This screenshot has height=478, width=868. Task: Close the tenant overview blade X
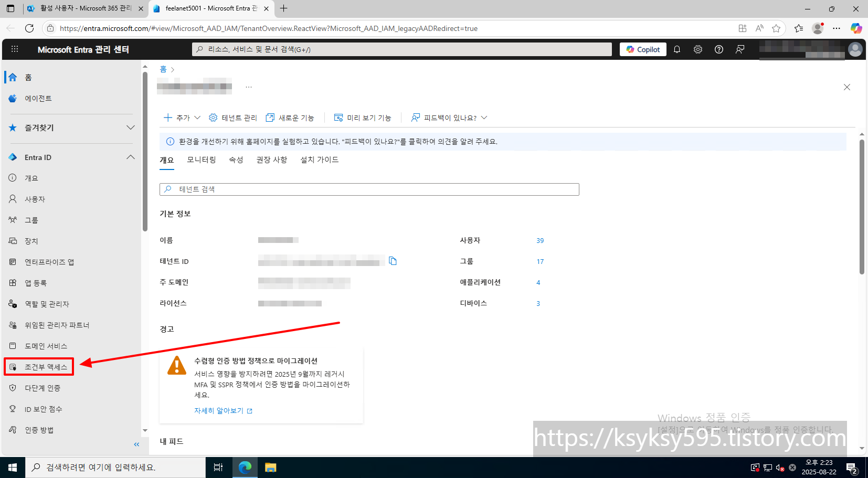pyautogui.click(x=847, y=87)
